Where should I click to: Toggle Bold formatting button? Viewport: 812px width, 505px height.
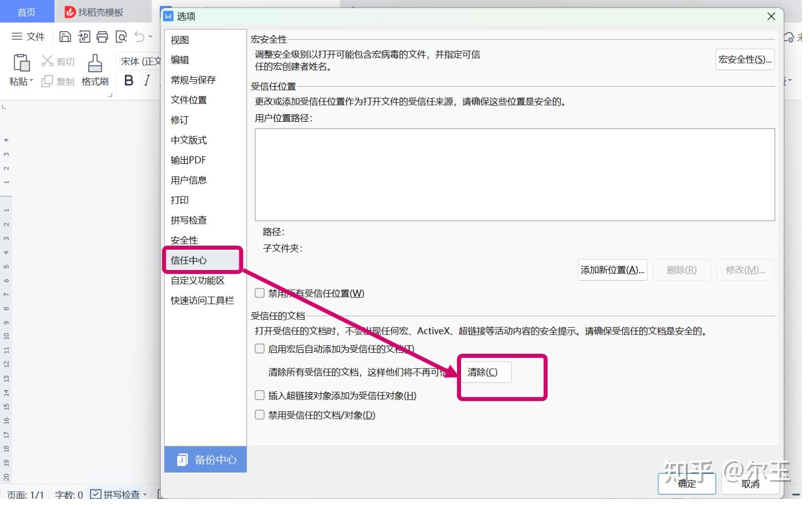coord(129,80)
